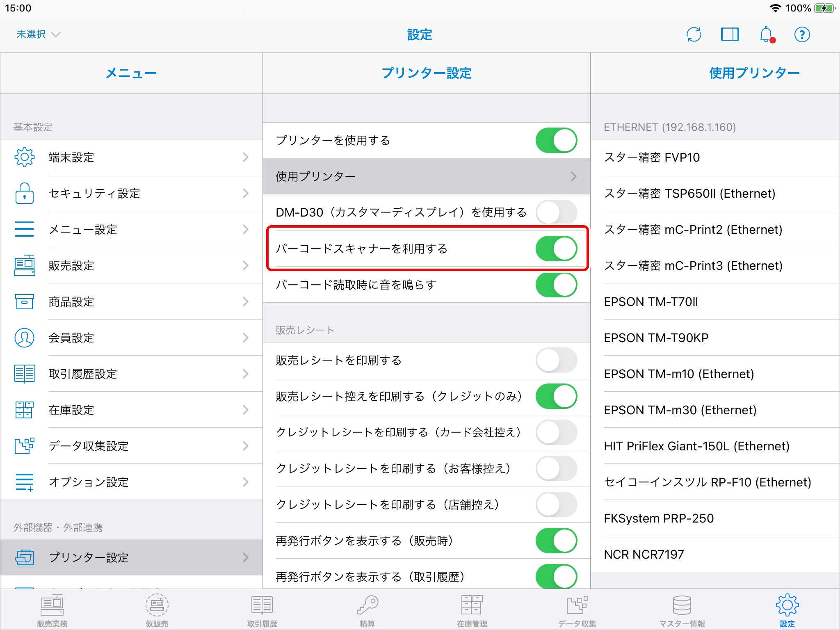Viewport: 840px width, 630px height.
Task: Select HIT PriFlex Giant-150L (Ethernet)
Action: 715,446
